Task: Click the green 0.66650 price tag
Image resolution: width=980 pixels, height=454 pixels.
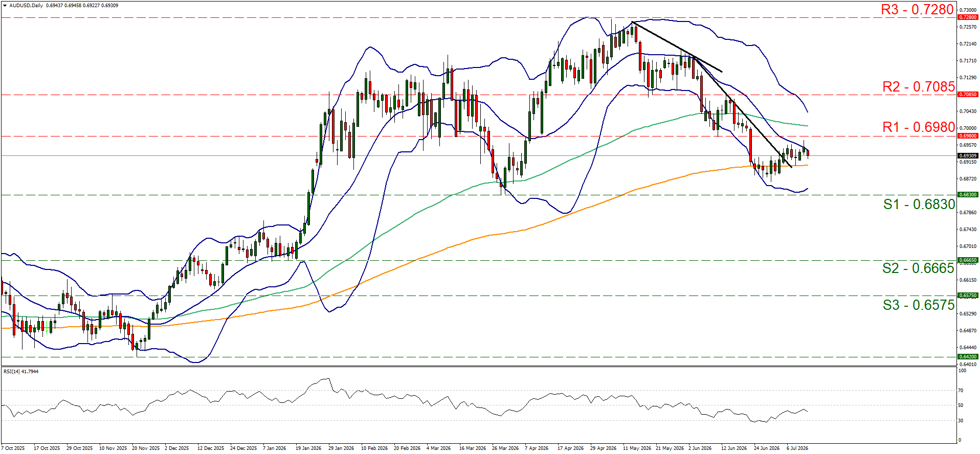Action: point(968,260)
